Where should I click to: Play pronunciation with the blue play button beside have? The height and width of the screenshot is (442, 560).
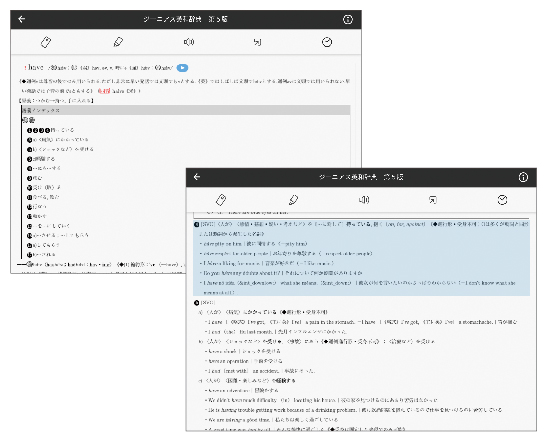coord(182,68)
